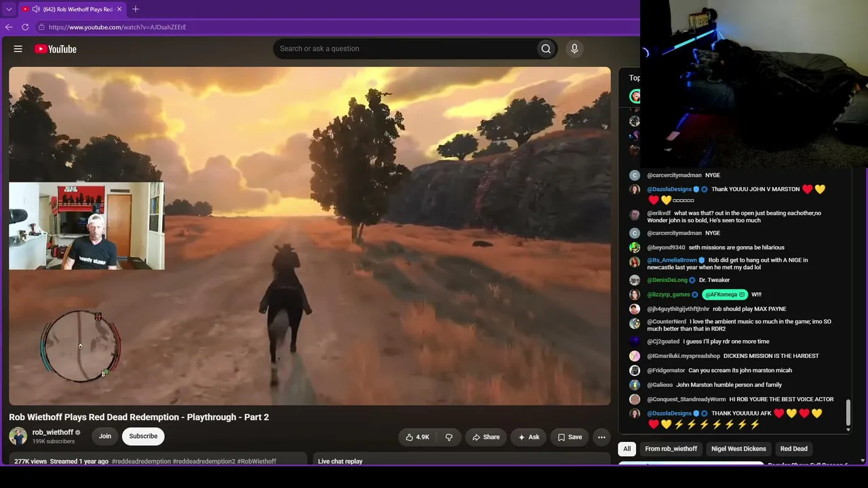View site information lock icon
The height and width of the screenshot is (488, 868).
click(x=41, y=27)
